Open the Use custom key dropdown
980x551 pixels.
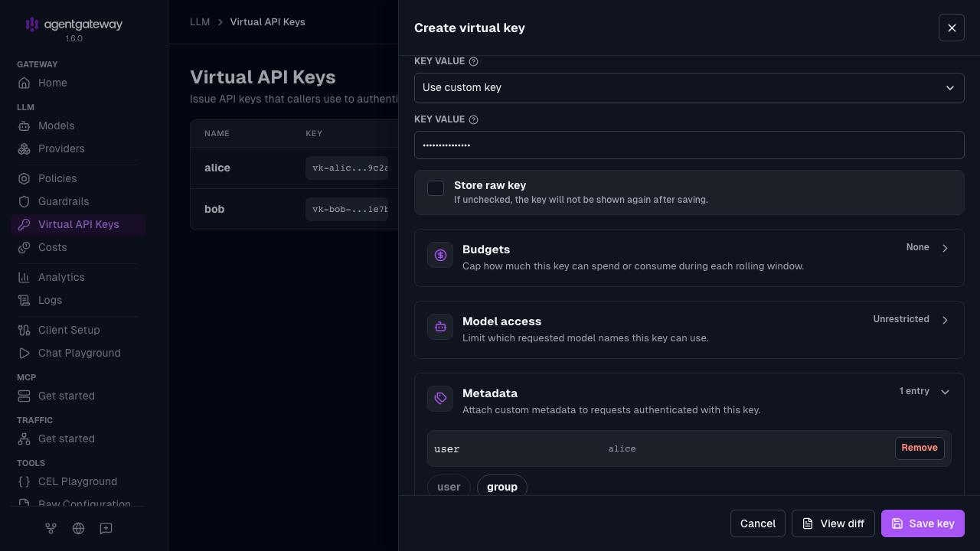point(689,87)
